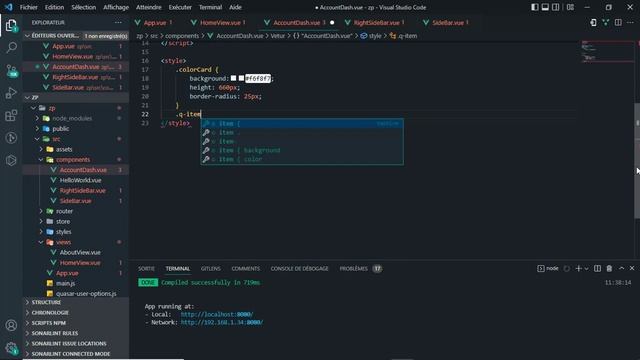Switch to the PROBLÈMES panel tab
Image resolution: width=640 pixels, height=360 pixels.
coord(353,269)
